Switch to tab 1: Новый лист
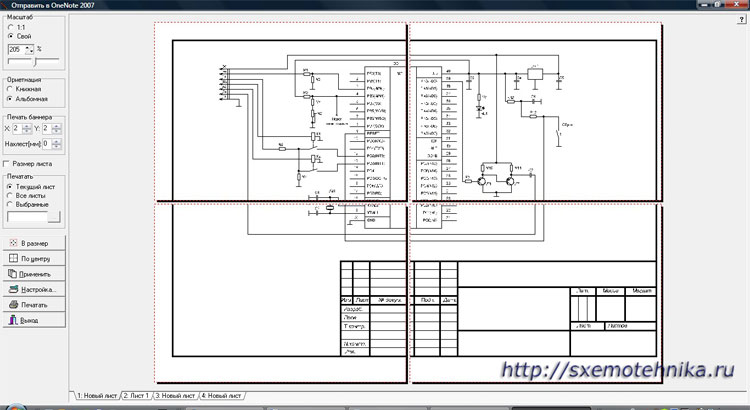 [97, 396]
